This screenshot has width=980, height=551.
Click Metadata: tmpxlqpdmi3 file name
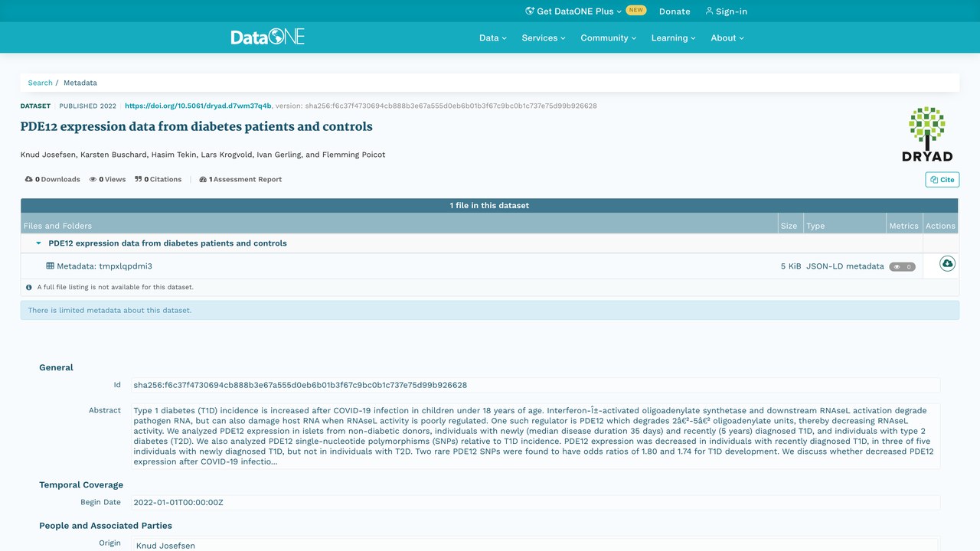[104, 266]
